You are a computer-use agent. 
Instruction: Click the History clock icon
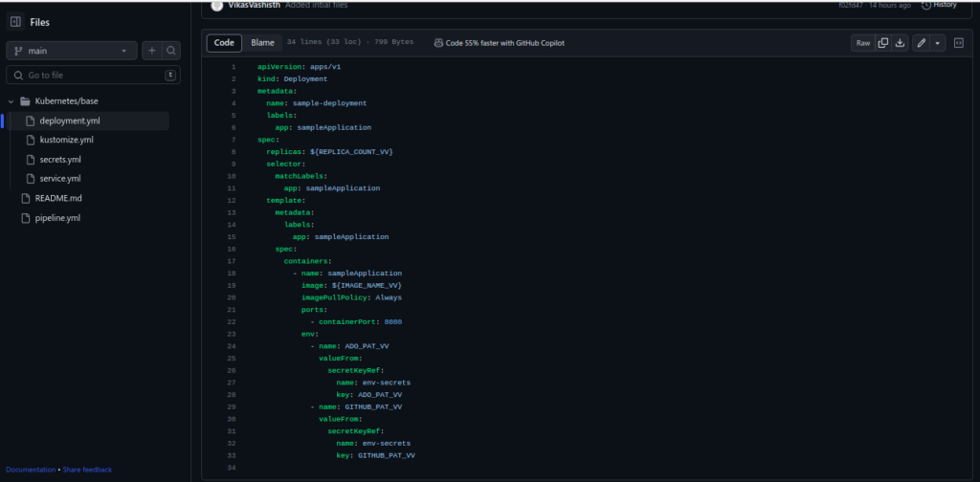[x=925, y=5]
